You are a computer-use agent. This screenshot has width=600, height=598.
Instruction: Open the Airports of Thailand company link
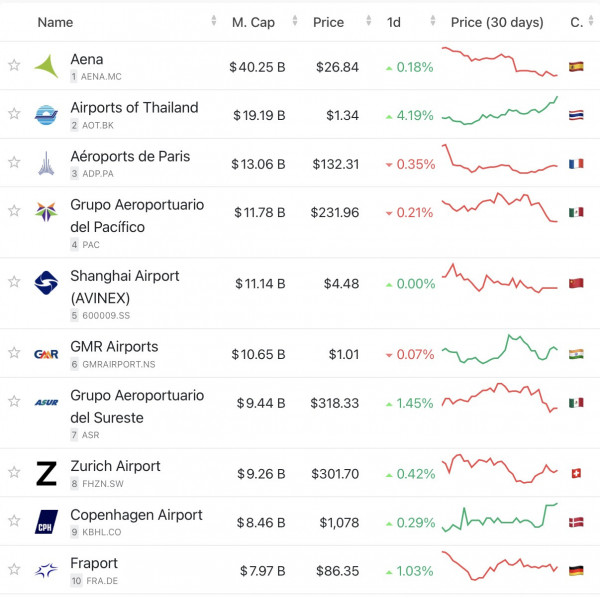134,108
